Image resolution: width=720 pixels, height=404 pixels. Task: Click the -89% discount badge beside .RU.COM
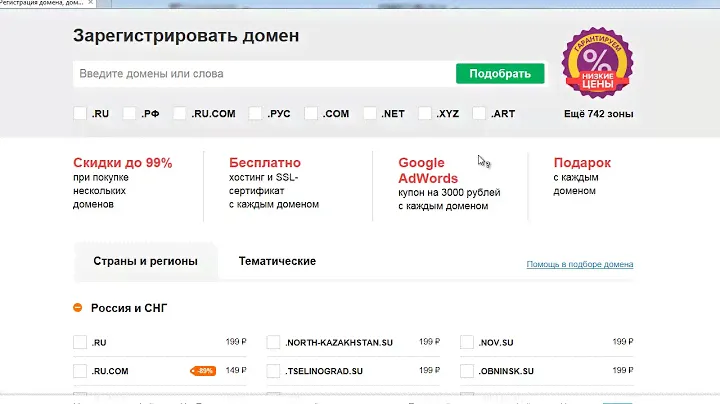pos(204,371)
